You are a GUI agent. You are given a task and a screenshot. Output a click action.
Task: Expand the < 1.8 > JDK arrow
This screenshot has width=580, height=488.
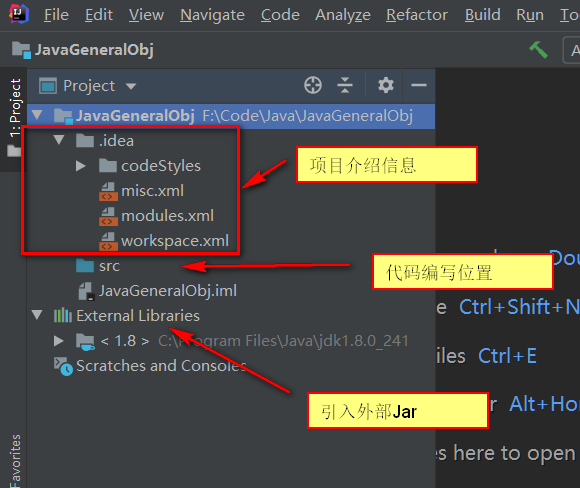pos(58,340)
